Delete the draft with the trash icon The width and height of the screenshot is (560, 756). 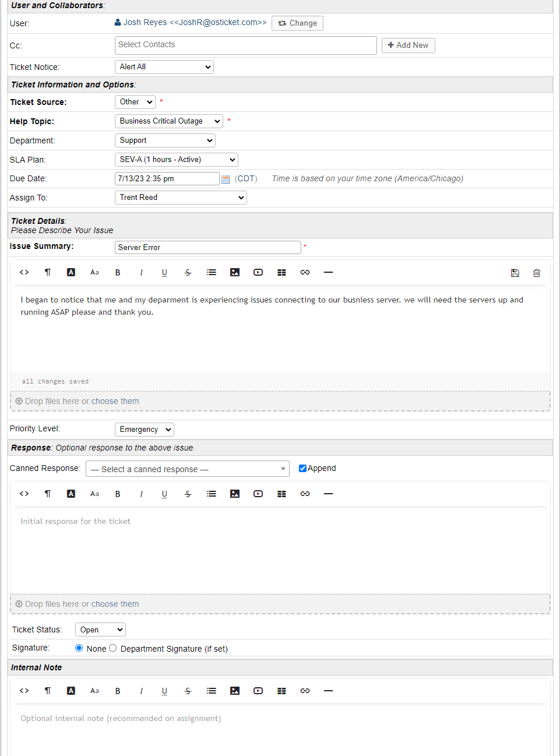536,272
